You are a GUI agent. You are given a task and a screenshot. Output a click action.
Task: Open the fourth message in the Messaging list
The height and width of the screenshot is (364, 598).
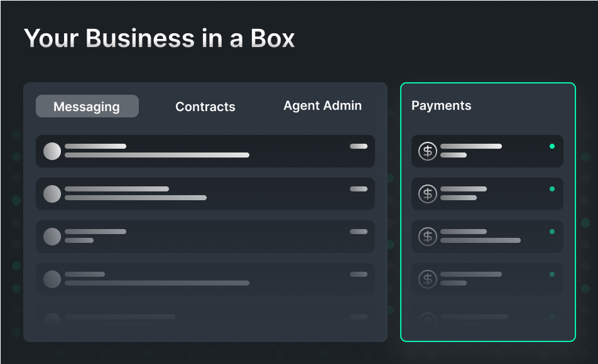[x=205, y=279]
